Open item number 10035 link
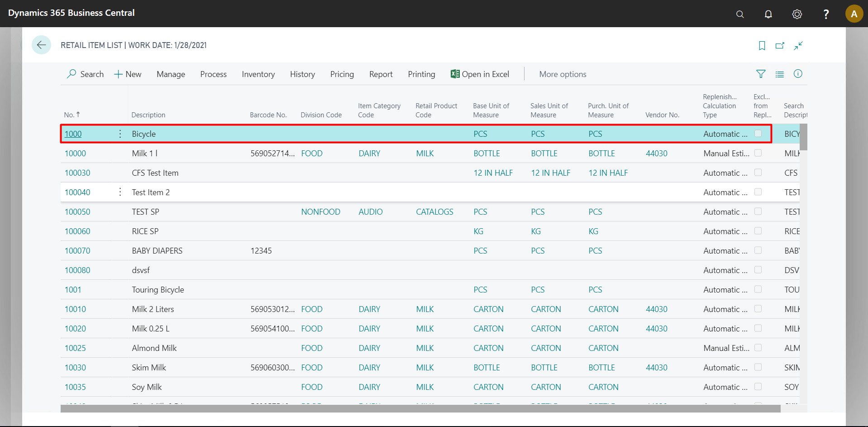This screenshot has width=868, height=427. 75,387
